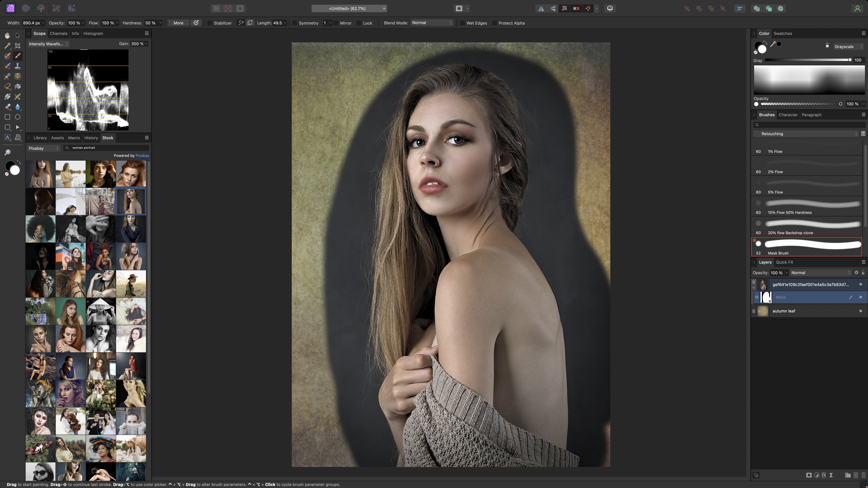Click the Gray slider track
The image size is (868, 488).
point(808,60)
